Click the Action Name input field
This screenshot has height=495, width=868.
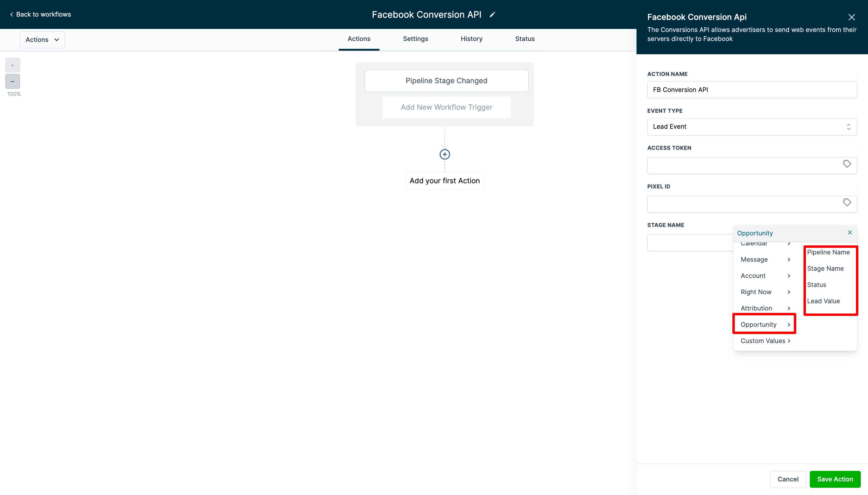(752, 90)
